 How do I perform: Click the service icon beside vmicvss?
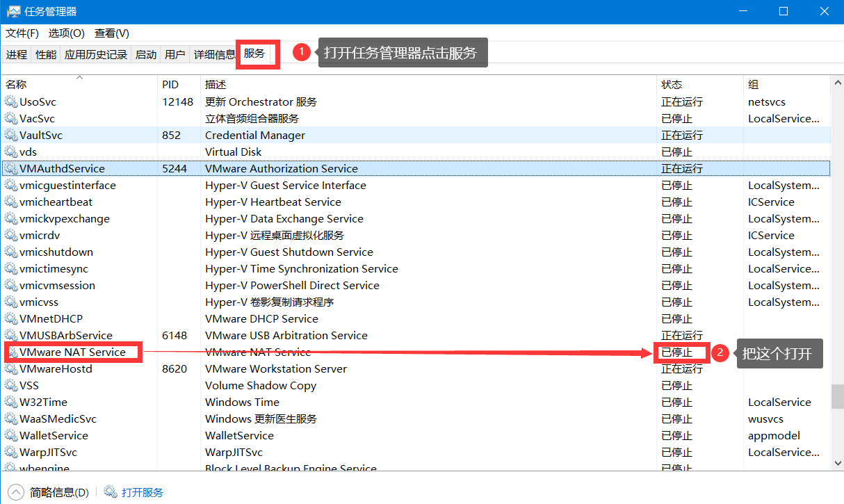[10, 302]
